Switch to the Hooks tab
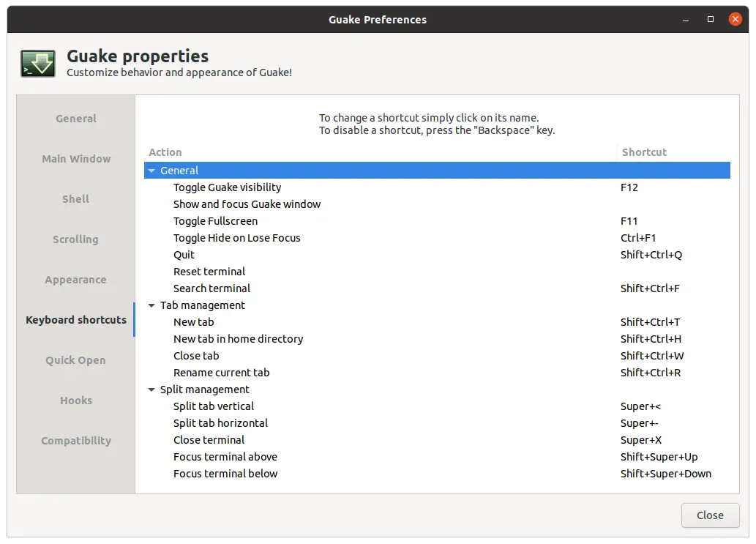Viewport: 756px width, 544px height. coord(76,400)
